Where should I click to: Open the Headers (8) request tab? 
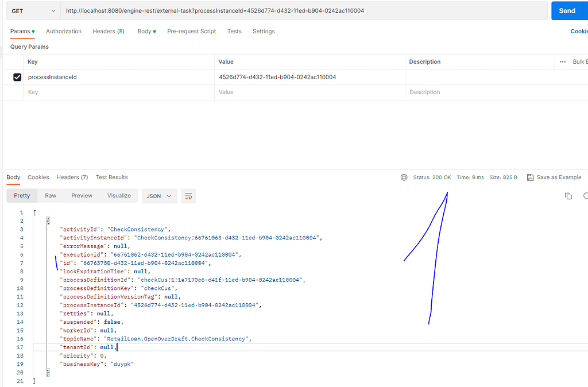(x=109, y=32)
